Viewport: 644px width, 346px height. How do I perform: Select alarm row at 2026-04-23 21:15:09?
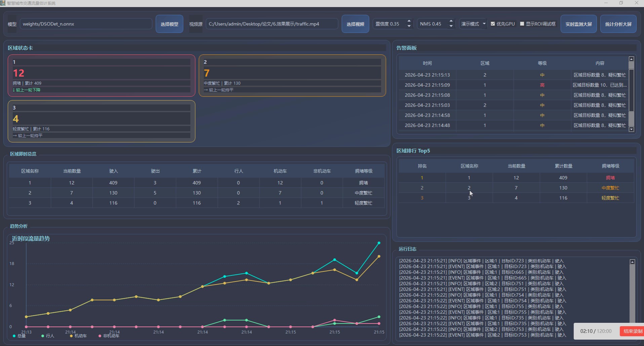click(514, 85)
